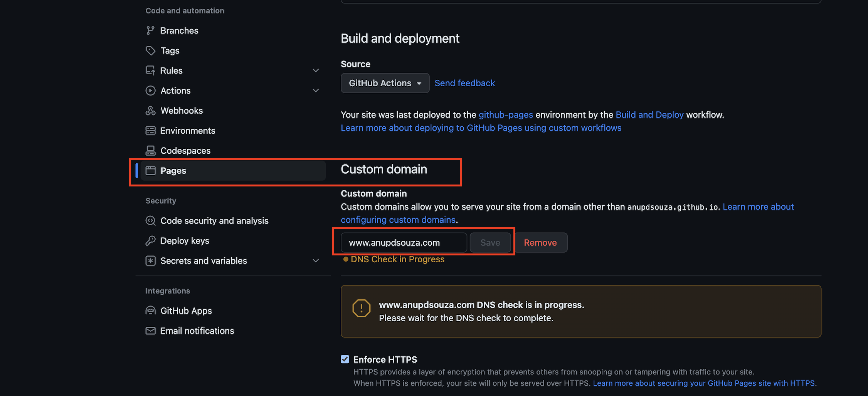
Task: Expand Secrets and variables chevron
Action: point(316,261)
